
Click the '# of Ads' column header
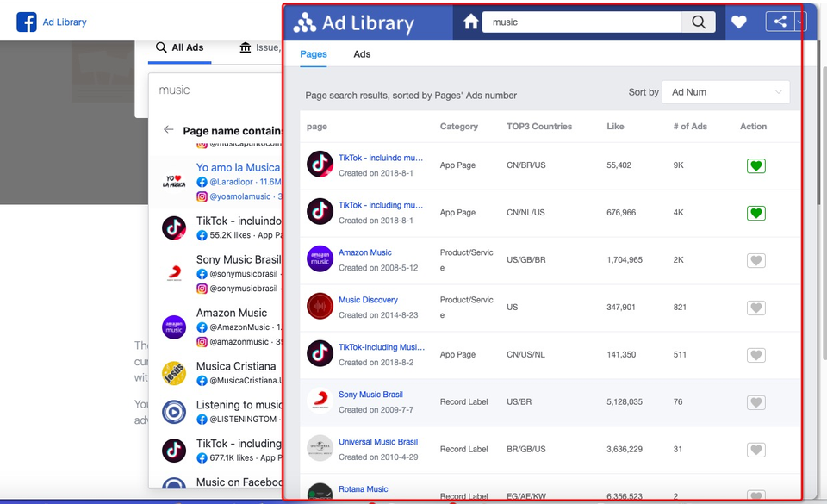[690, 127]
